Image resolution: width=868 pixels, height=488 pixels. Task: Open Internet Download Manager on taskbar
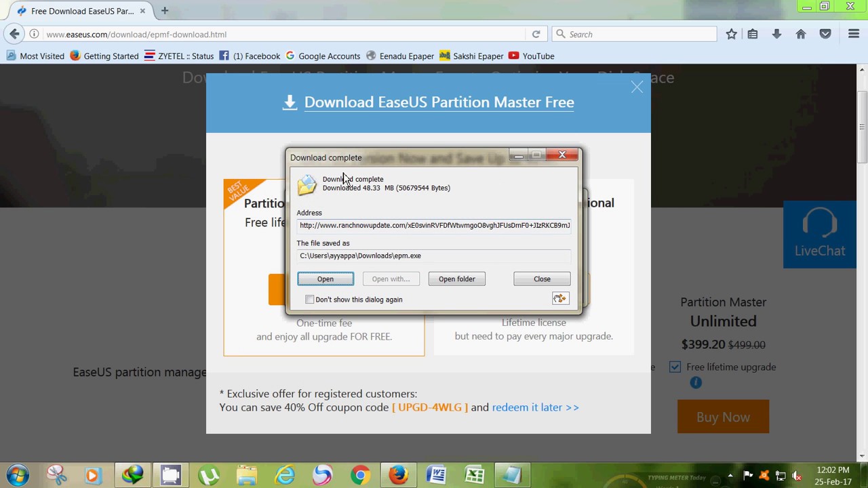[133, 475]
